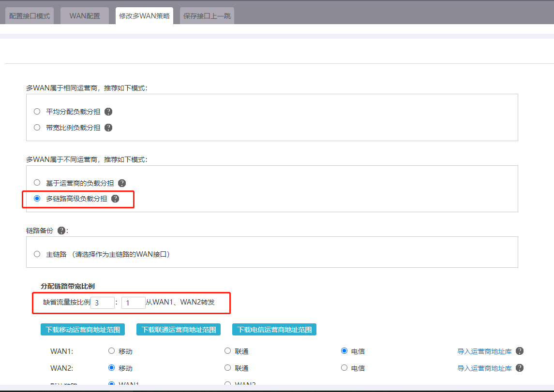Switch to WAN配置 tab
Viewport: 554px width, 392px height.
tap(85, 16)
